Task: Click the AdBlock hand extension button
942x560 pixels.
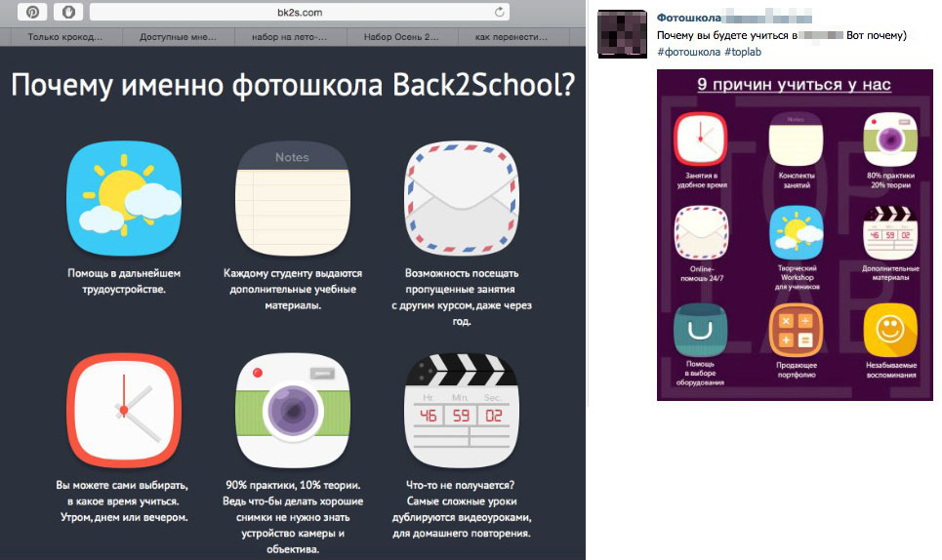Action: [68, 12]
